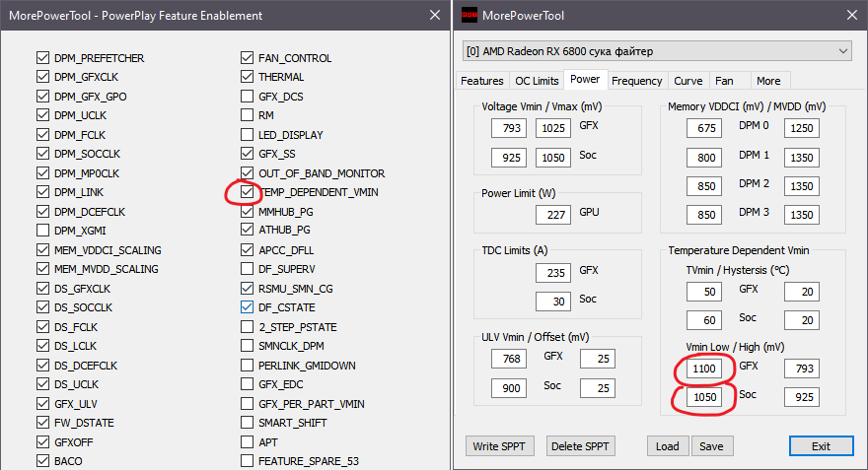
Task: Enable the LED_DISPLAY checkbox
Action: click(247, 134)
